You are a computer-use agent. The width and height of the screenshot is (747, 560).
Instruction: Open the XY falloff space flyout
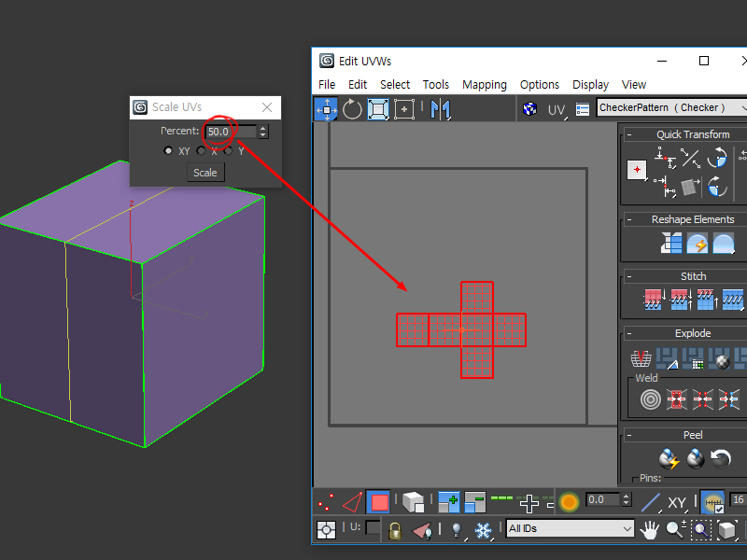[x=677, y=503]
